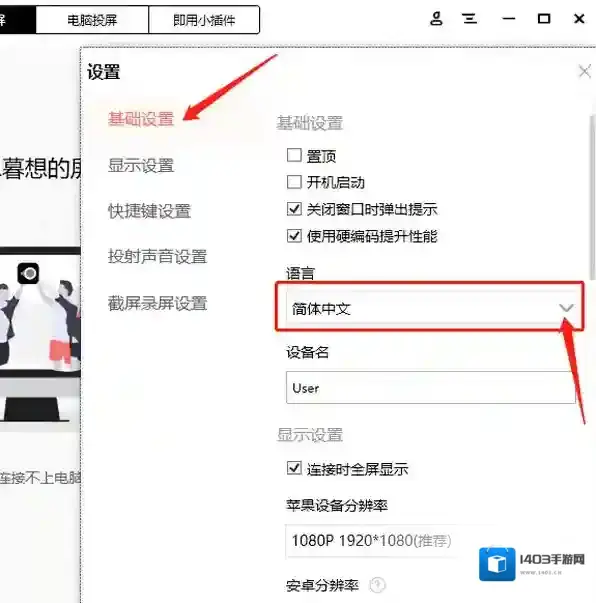This screenshot has width=596, height=603.
Task: Select 投射声音设置 in the sidebar
Action: (x=158, y=257)
